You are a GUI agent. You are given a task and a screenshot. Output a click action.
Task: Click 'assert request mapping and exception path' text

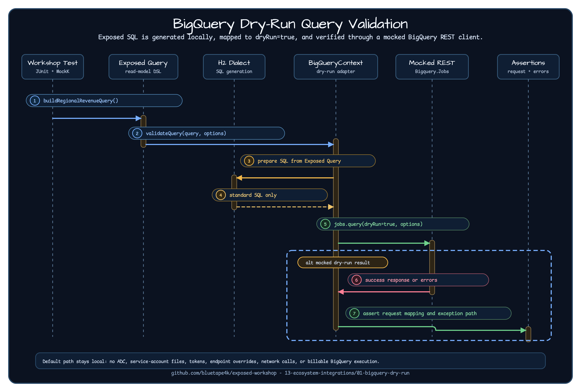(x=420, y=313)
